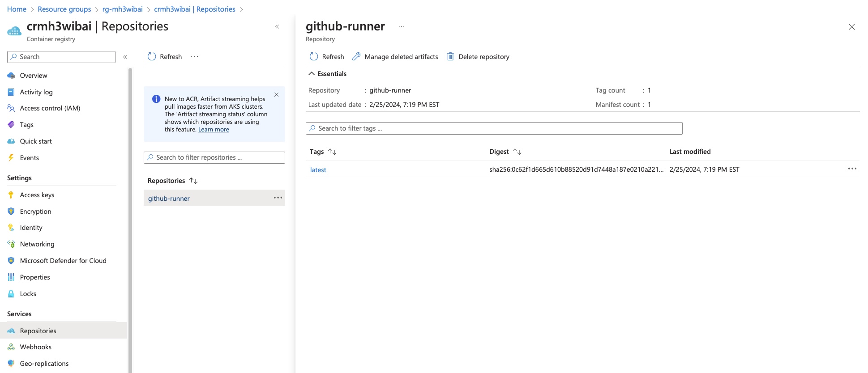
Task: Open the Learn more link
Action: pyautogui.click(x=214, y=130)
